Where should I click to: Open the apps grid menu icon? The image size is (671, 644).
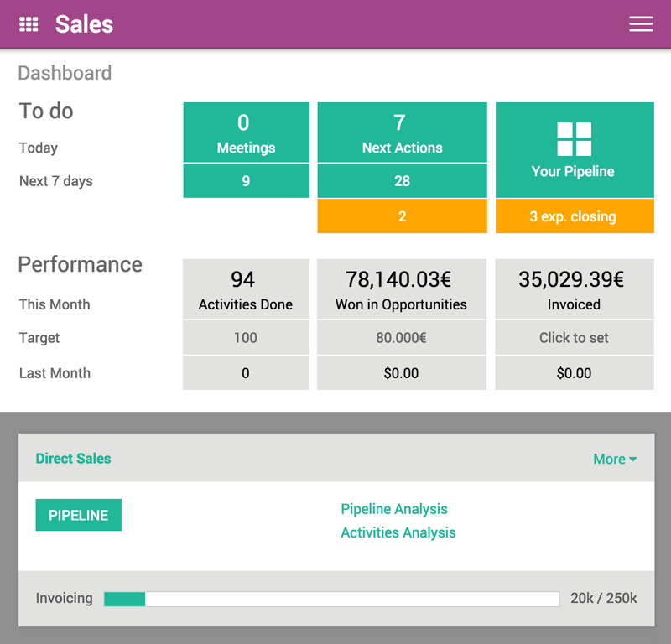30,23
